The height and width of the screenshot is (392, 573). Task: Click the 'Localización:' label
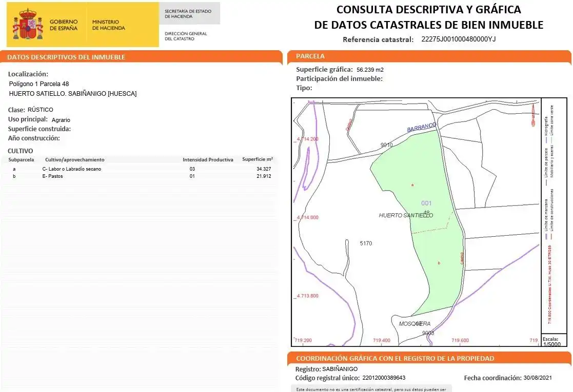point(28,74)
